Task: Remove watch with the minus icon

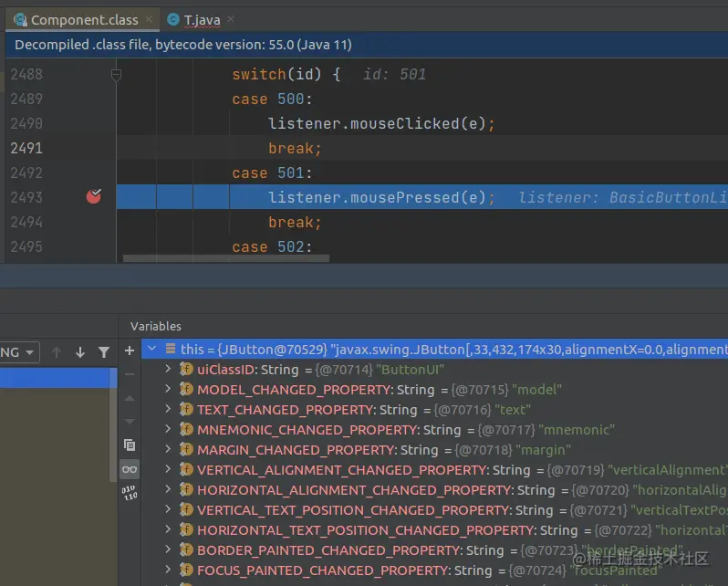Action: coord(130,374)
